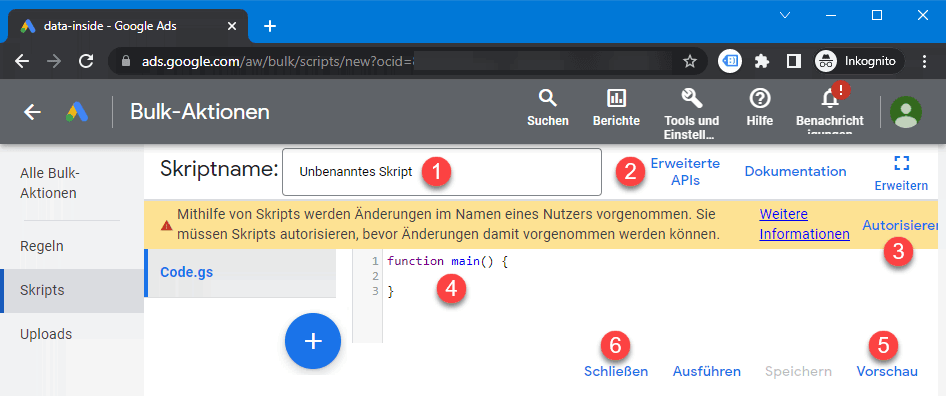
Task: Click Ausführen button
Action: click(x=706, y=372)
